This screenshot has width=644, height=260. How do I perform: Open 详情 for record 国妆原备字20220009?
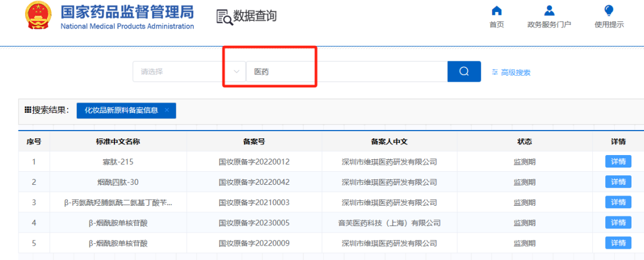618,243
